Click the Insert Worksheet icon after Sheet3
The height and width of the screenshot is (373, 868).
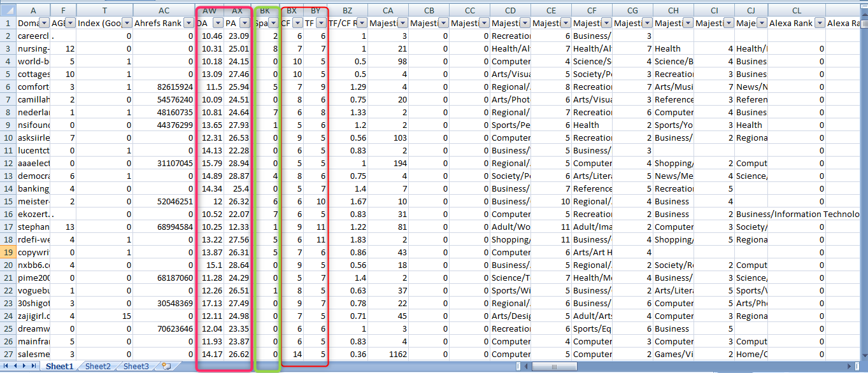coord(166,366)
